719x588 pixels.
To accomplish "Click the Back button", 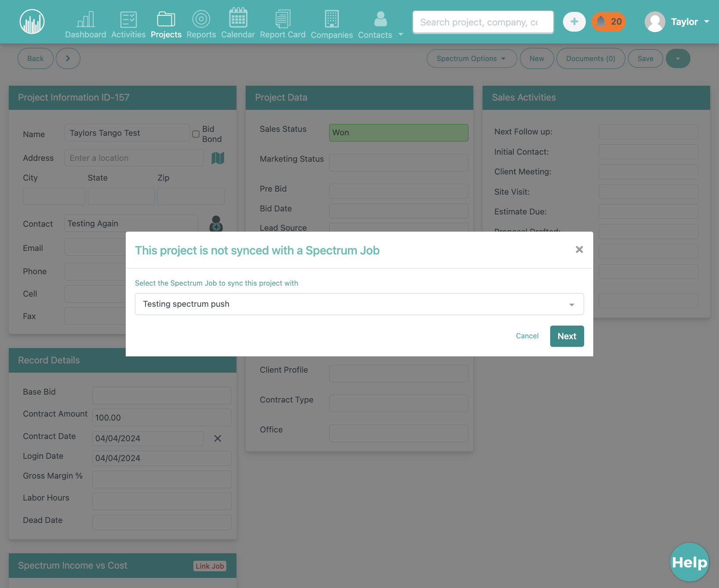I will coord(36,58).
